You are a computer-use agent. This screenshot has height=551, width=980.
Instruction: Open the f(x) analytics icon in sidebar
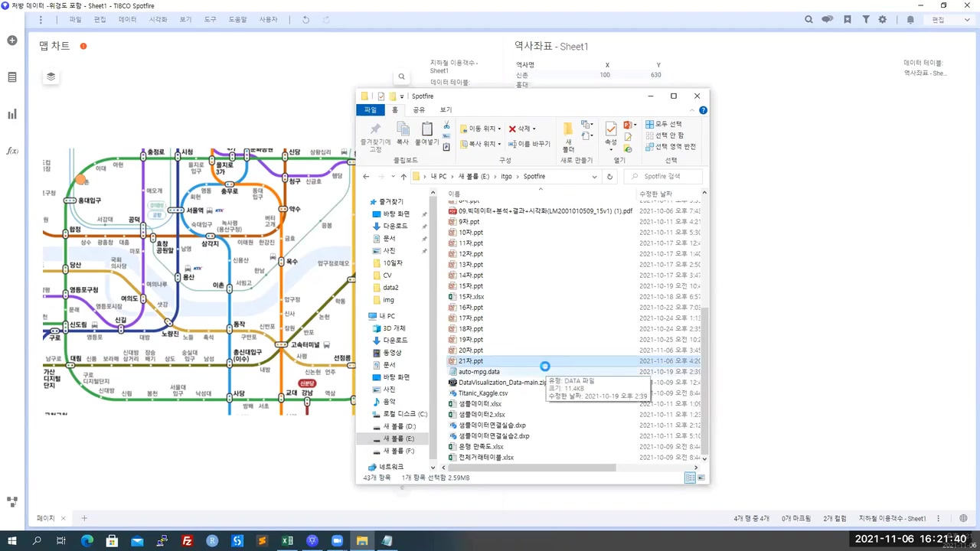(x=12, y=151)
